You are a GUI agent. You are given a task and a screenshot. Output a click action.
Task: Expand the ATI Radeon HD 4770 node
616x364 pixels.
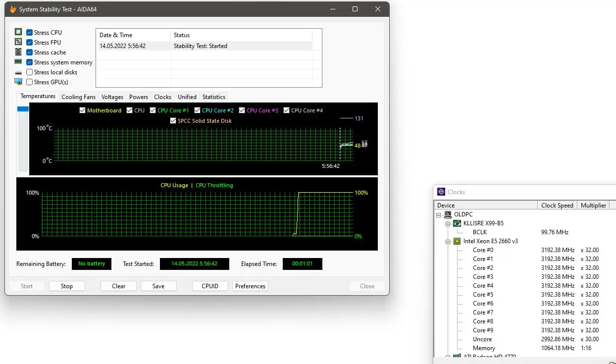[448, 357]
